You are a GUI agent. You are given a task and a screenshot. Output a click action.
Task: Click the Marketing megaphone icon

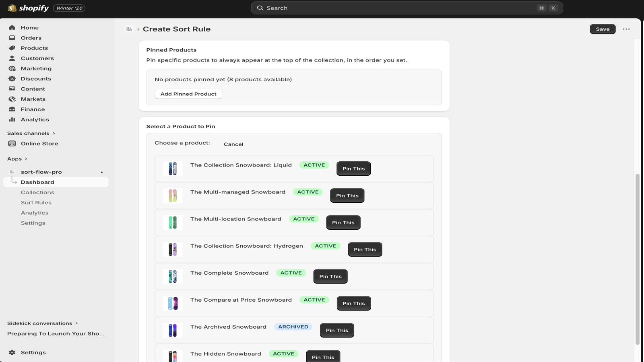click(x=12, y=68)
